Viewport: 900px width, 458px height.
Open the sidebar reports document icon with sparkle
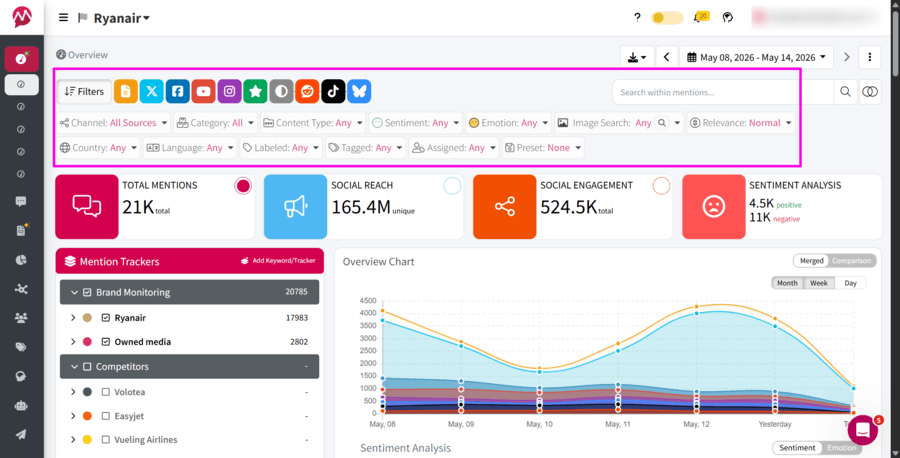[x=21, y=230]
